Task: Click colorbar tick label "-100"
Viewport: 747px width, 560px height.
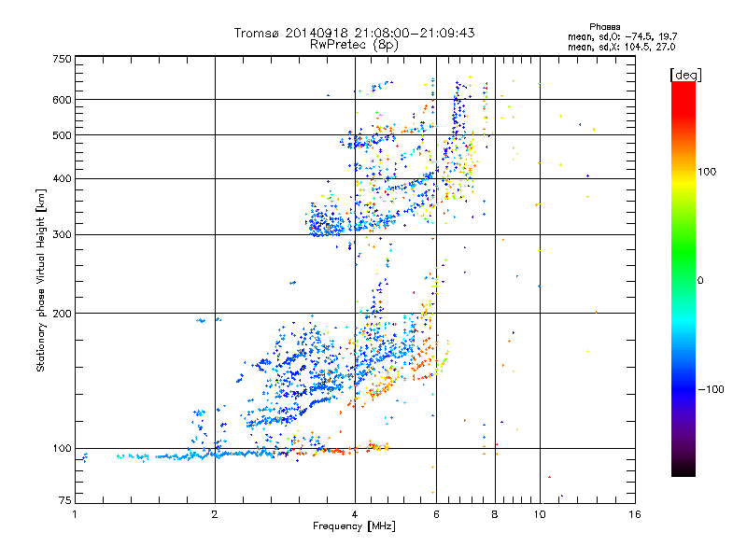Action: (x=711, y=389)
